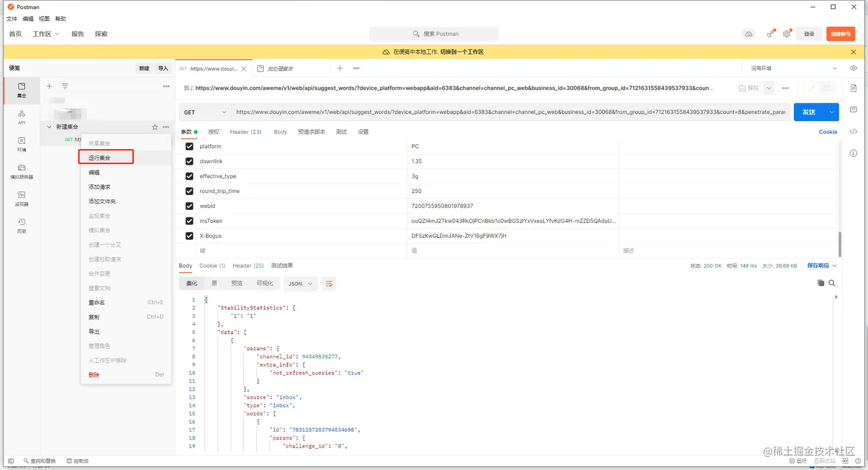Search the response with the magnifier icon
The width and height of the screenshot is (868, 470).
point(832,283)
